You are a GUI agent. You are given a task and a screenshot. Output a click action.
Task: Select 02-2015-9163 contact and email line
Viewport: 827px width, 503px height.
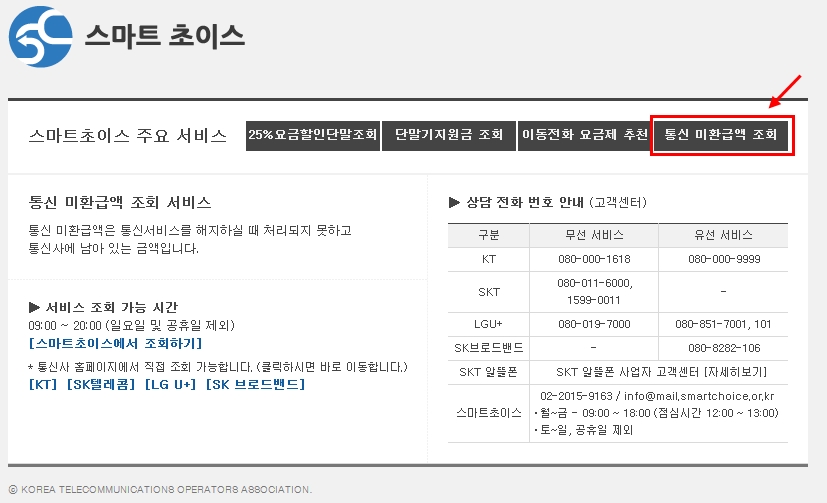pyautogui.click(x=657, y=396)
